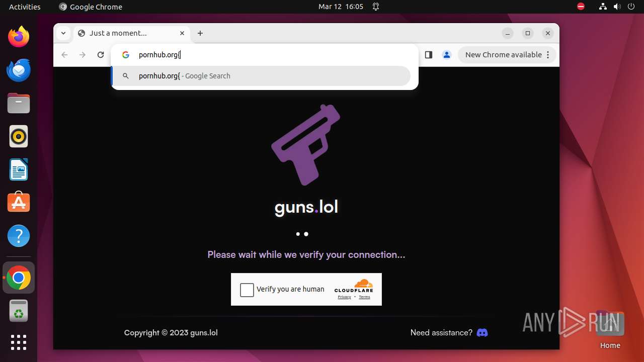
Task: Minimize the Chrome window
Action: (508, 33)
